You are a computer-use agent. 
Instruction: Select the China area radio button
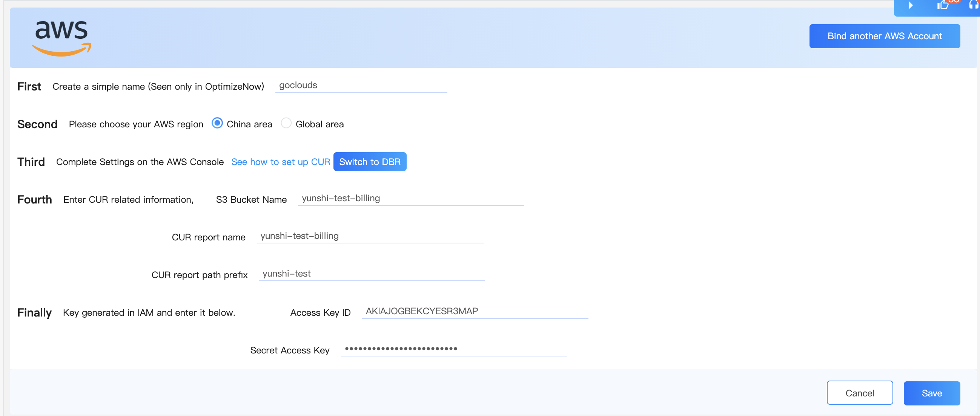217,123
